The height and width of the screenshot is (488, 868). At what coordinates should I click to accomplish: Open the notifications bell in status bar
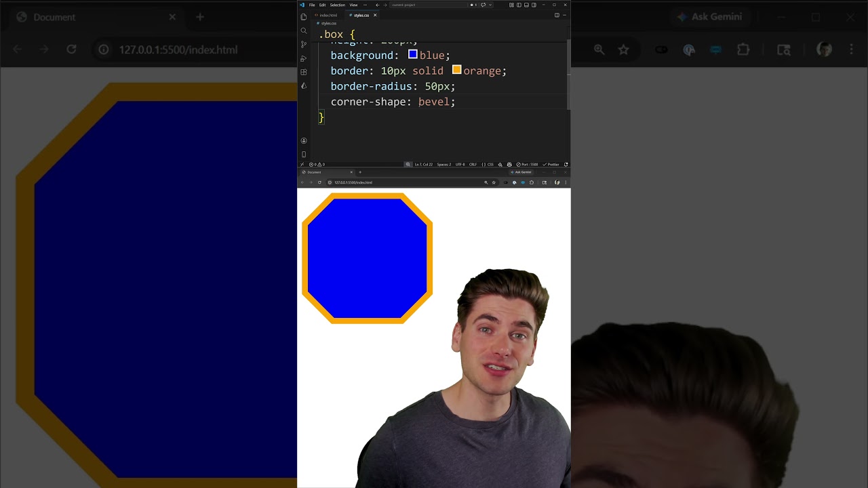pos(566,164)
